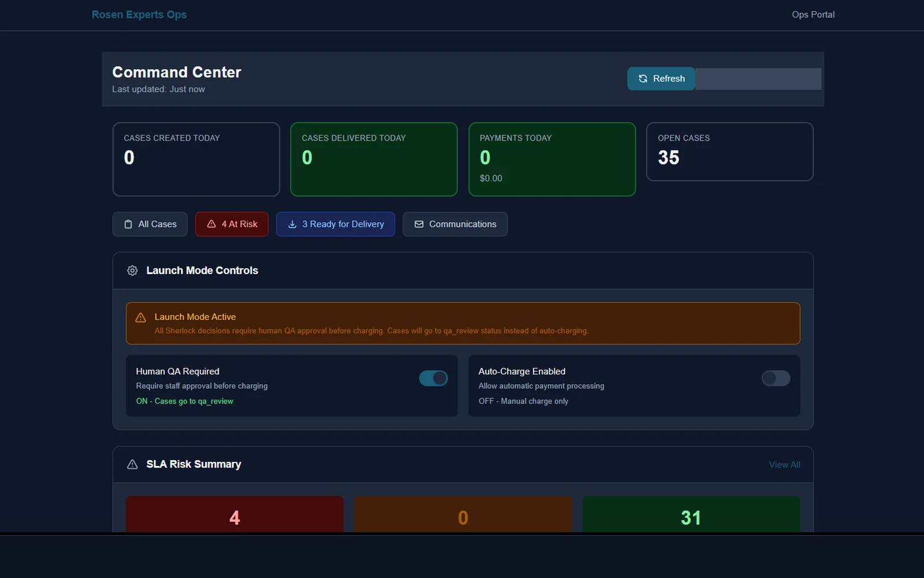Open the Ops Portal link
This screenshot has width=924, height=578.
click(813, 14)
